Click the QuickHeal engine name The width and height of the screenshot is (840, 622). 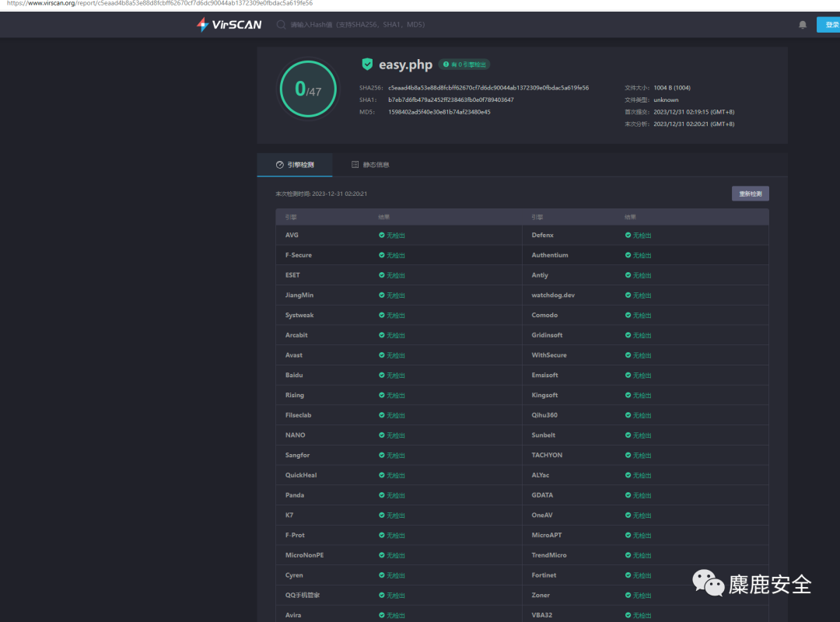301,475
